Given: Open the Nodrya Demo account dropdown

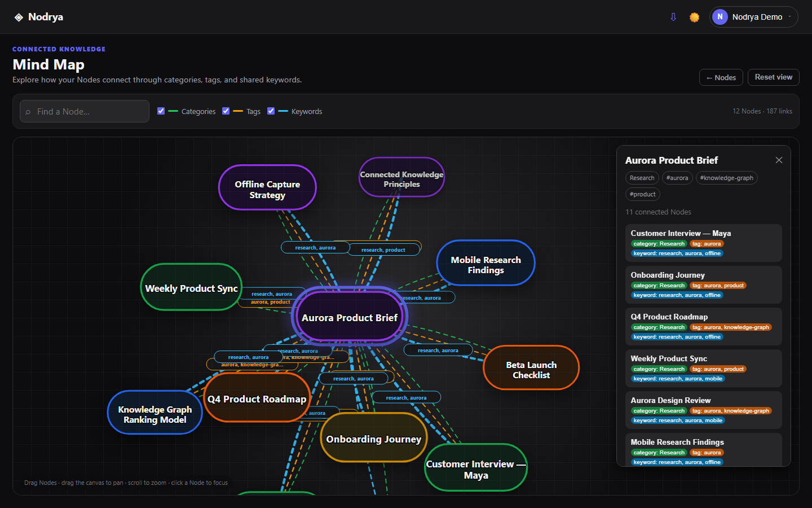Looking at the screenshot, I should point(754,17).
